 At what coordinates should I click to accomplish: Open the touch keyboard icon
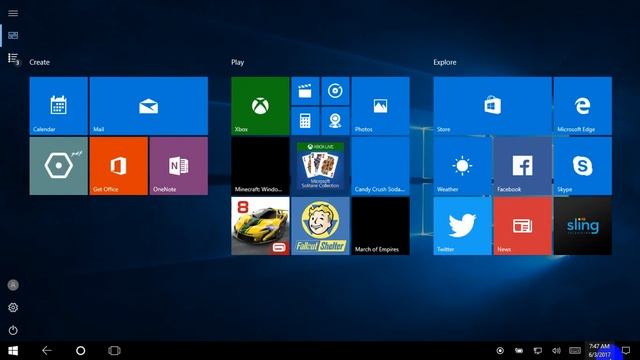[575, 351]
